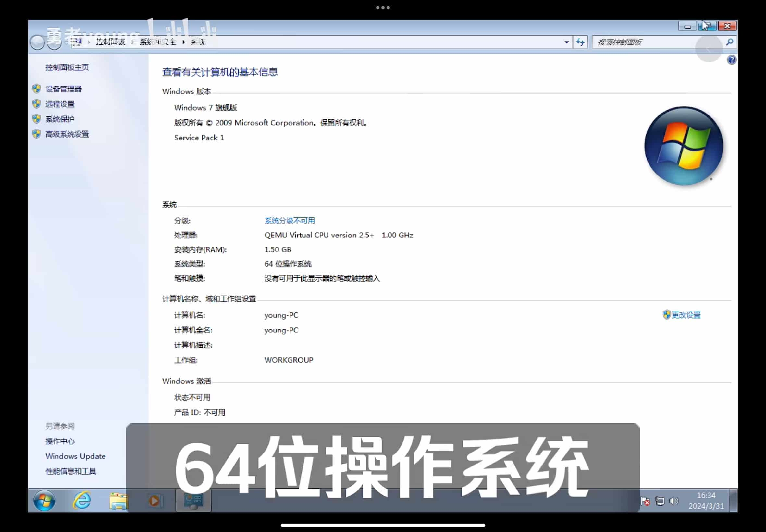Viewport: 766px width, 532px height.
Task: Click the full computer name young-PC value
Action: point(281,330)
